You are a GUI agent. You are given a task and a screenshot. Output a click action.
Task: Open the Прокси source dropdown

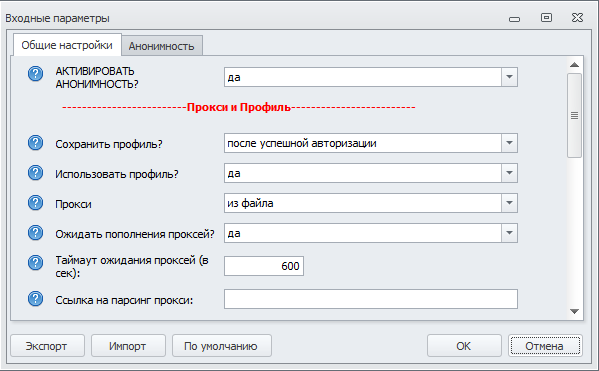pos(509,203)
